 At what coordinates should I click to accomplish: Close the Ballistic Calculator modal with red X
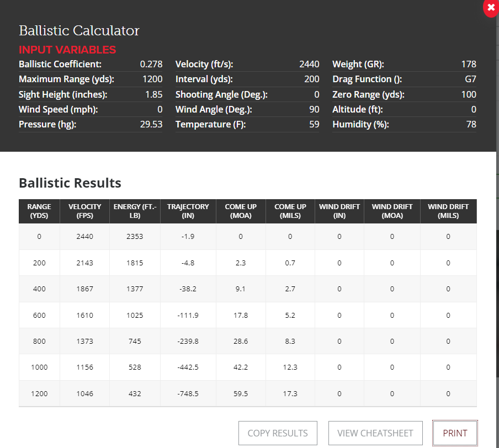tap(491, 8)
